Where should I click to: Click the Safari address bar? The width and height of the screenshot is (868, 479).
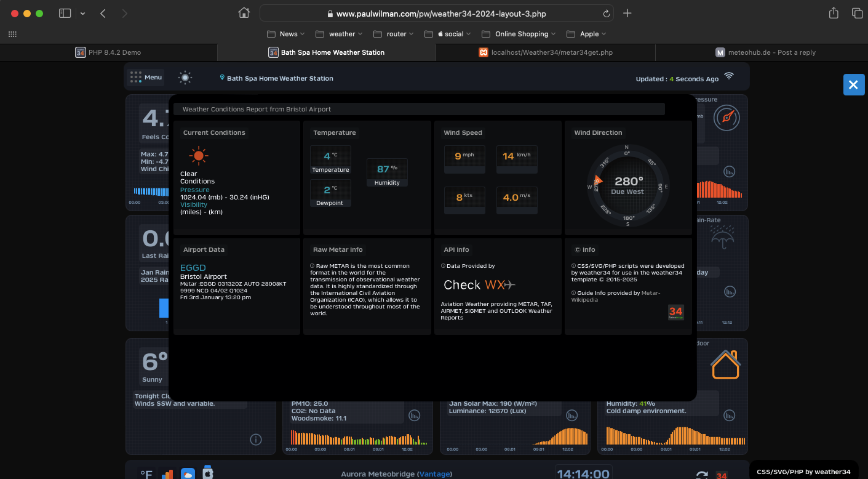click(437, 14)
